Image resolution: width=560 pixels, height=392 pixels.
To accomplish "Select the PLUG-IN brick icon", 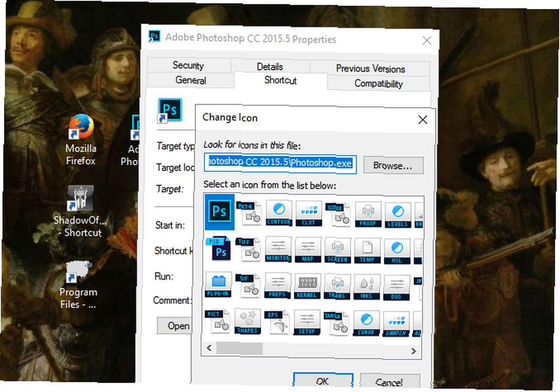I will [218, 285].
